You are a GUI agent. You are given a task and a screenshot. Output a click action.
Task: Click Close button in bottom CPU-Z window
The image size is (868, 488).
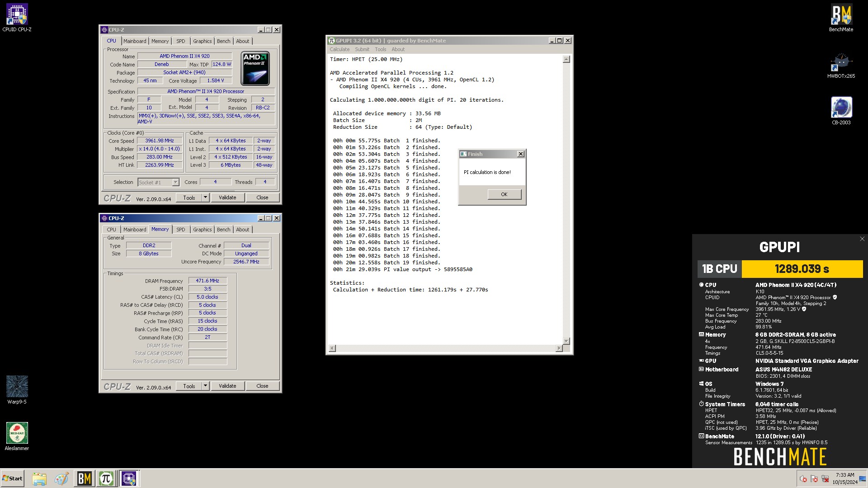(x=262, y=386)
